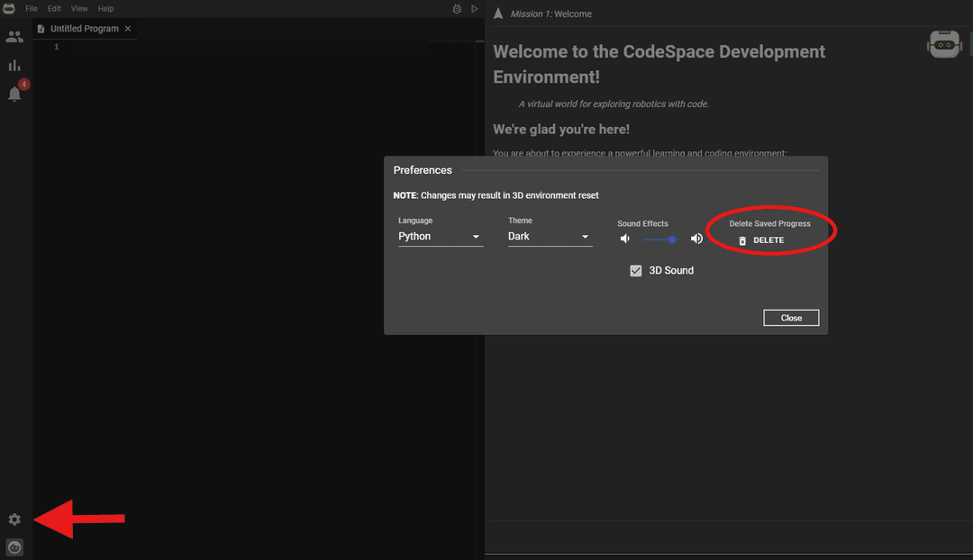Click the CodeSpace robot logo icon
Image resolution: width=973 pixels, height=560 pixels.
[x=9, y=8]
